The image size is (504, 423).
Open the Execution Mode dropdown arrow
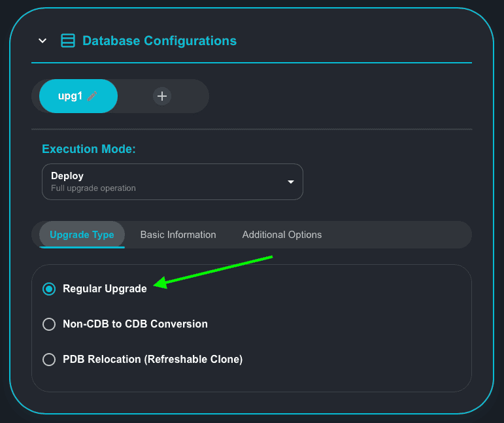291,182
